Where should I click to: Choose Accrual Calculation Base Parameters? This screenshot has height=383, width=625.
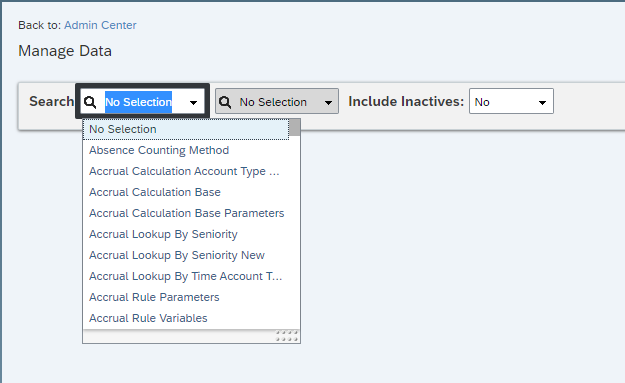186,213
